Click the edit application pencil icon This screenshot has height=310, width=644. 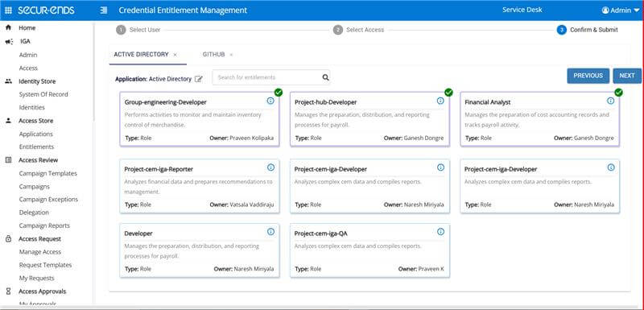point(199,79)
